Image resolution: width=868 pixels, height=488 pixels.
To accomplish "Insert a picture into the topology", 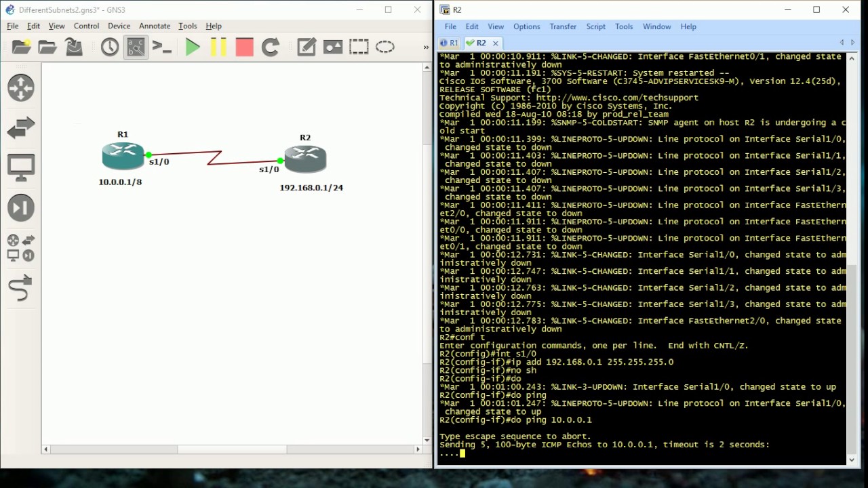I will pos(333,47).
